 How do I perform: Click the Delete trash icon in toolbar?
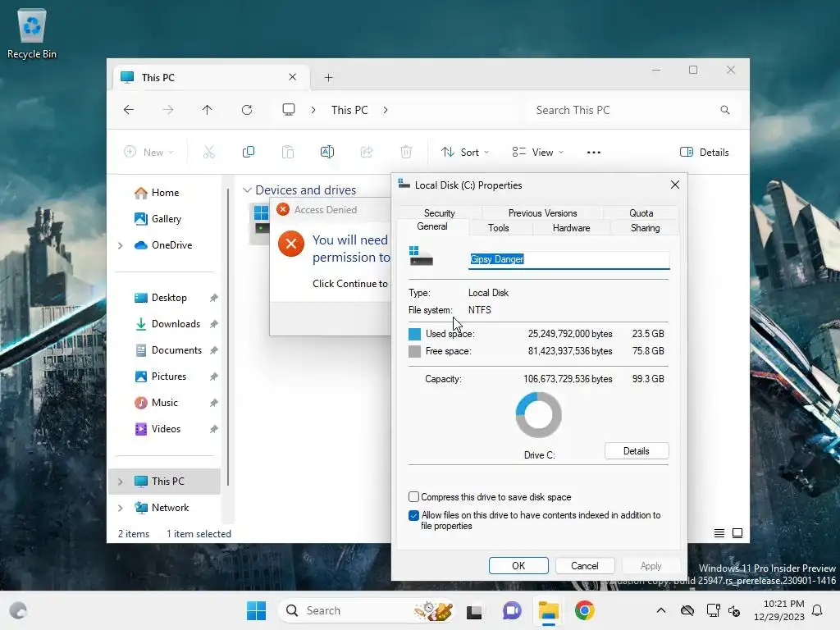[406, 152]
